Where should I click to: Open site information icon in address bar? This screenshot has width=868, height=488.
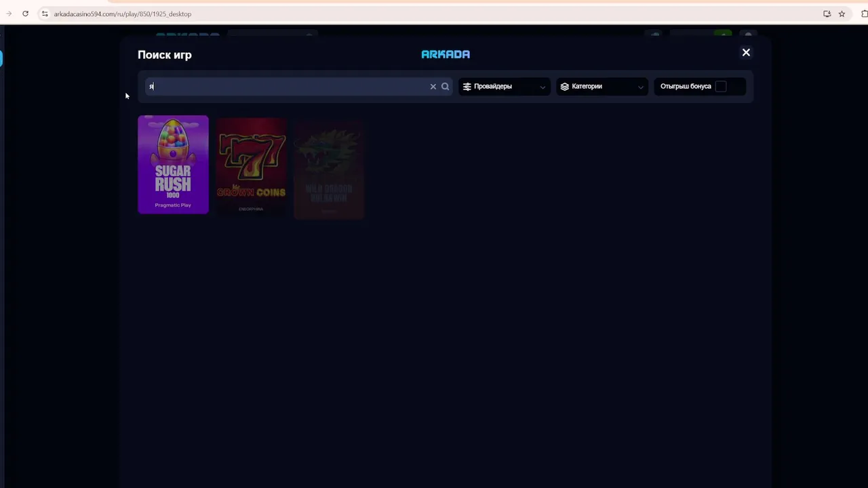click(45, 14)
